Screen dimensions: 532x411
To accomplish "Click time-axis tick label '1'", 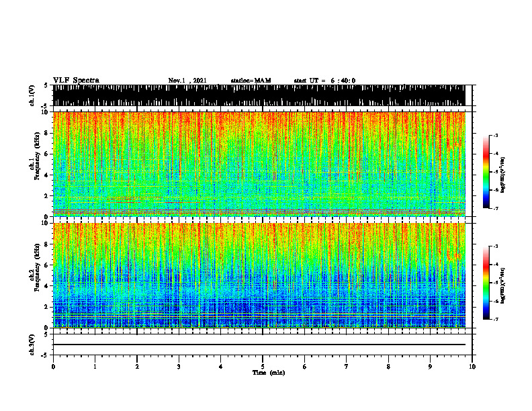I will click(x=95, y=367).
